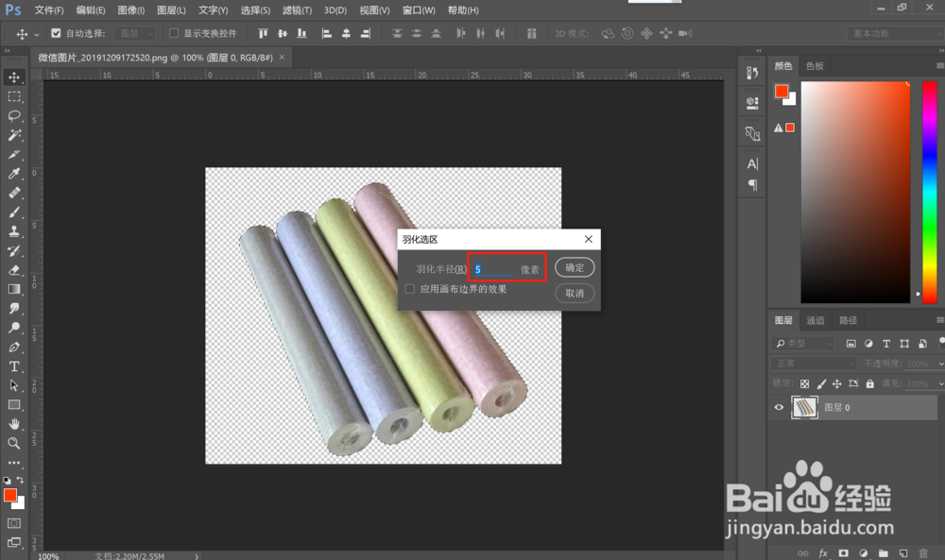Image resolution: width=945 pixels, height=560 pixels.
Task: Hide 图层 0 using eye icon
Action: click(780, 407)
